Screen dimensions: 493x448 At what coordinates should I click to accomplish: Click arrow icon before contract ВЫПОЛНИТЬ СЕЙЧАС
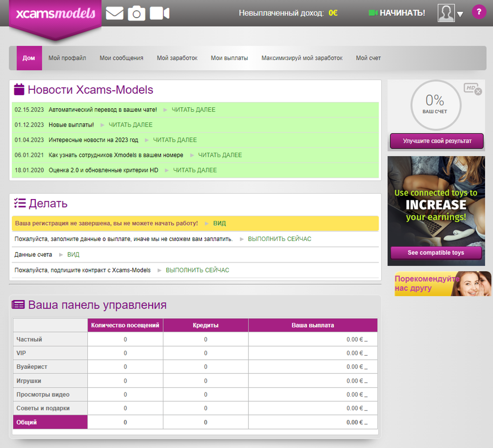[159, 271]
